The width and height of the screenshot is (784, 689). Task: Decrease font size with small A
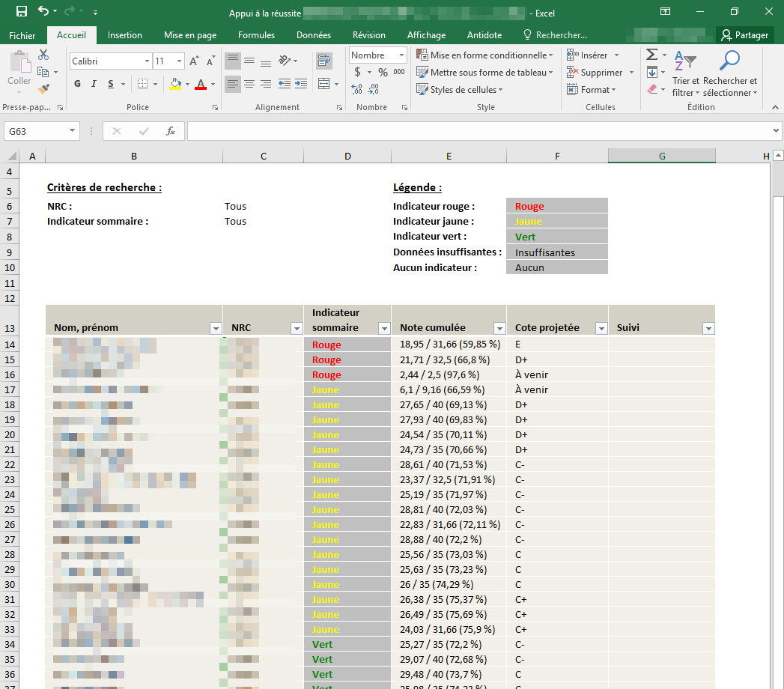coord(211,61)
